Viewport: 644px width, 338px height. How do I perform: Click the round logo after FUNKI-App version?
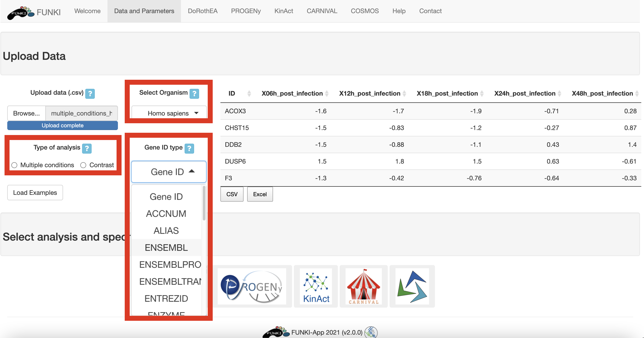[371, 332]
